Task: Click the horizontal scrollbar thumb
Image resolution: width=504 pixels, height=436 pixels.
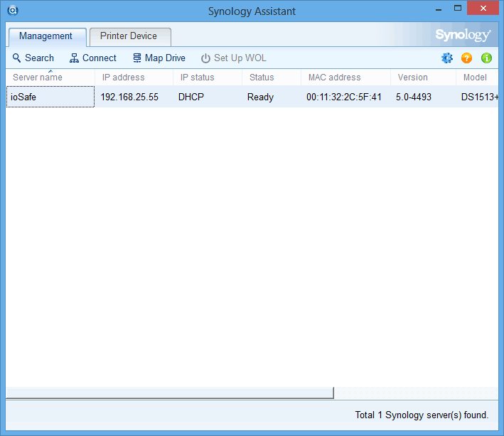Action: [170, 393]
